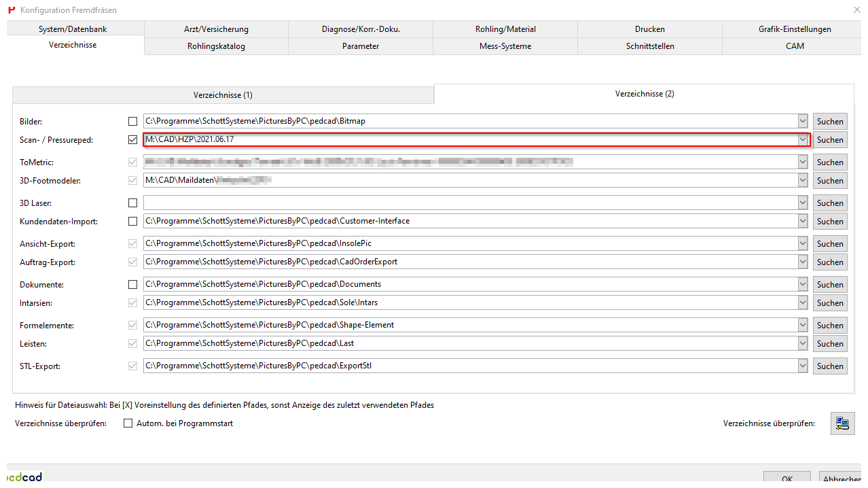The width and height of the screenshot is (868, 488).
Task: Toggle Autom. bei Programmstart checkbox
Action: (128, 423)
